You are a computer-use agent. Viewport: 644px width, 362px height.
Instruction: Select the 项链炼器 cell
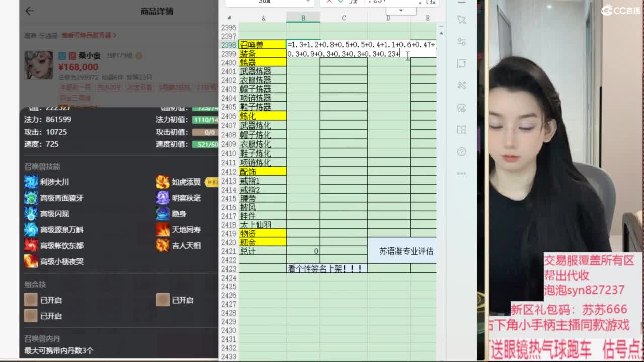tap(263, 98)
